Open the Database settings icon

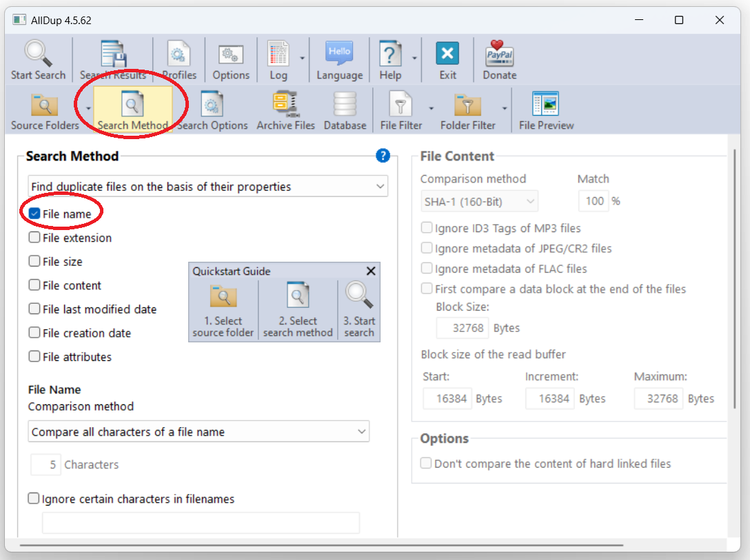click(x=345, y=105)
